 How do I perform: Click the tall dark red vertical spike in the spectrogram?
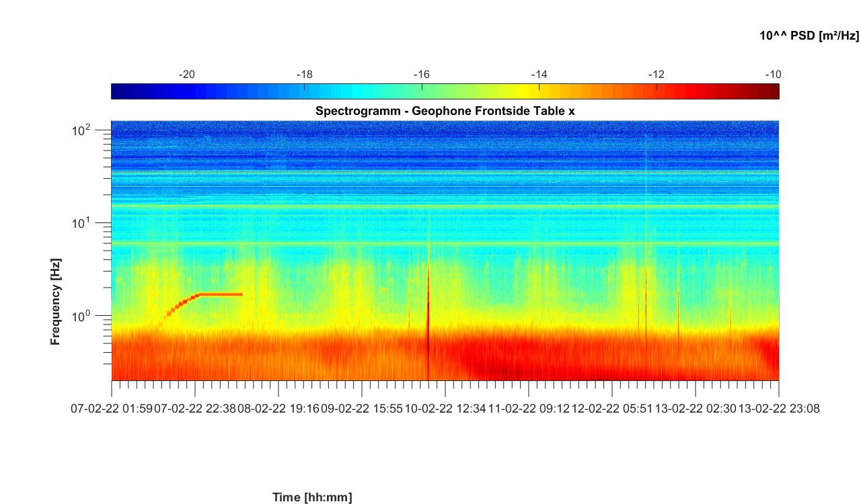(428, 323)
